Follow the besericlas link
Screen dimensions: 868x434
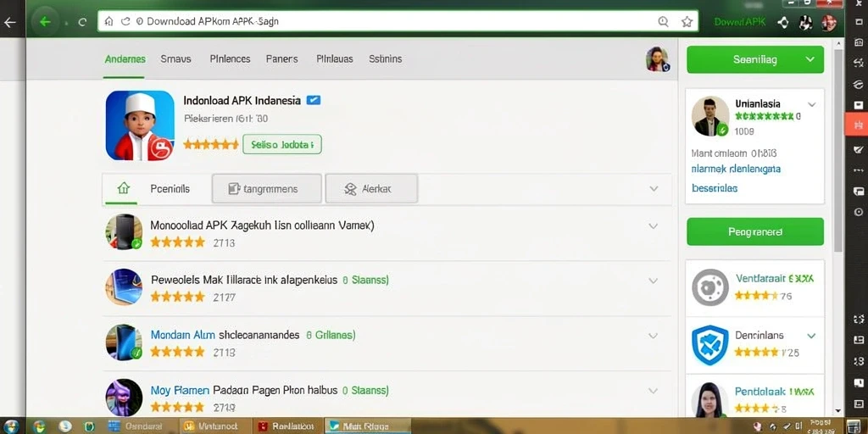point(715,188)
